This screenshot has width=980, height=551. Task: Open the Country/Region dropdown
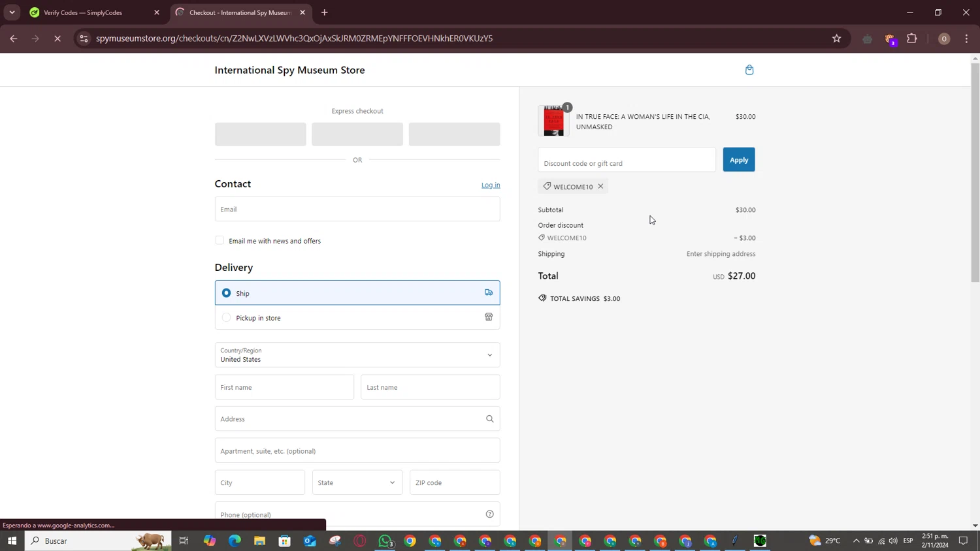click(x=357, y=354)
